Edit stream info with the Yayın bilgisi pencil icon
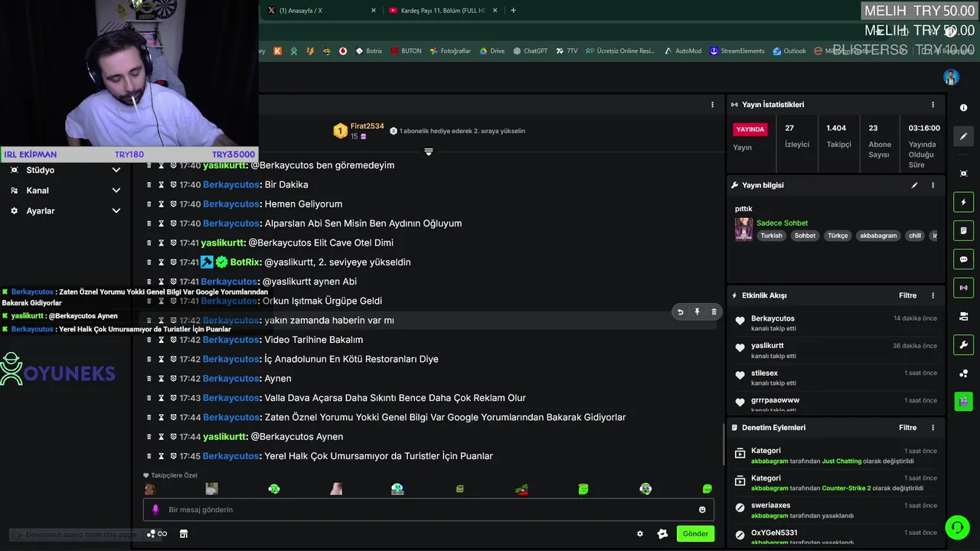This screenshot has height=551, width=980. [x=914, y=185]
